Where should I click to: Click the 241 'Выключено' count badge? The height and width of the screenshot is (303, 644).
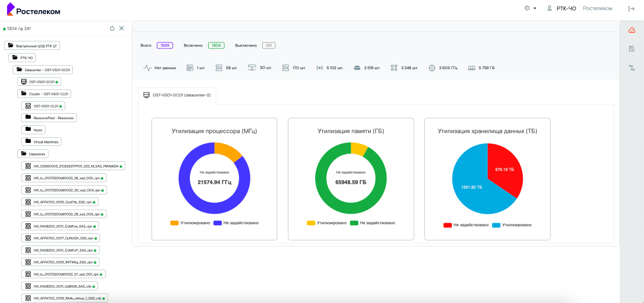[269, 45]
